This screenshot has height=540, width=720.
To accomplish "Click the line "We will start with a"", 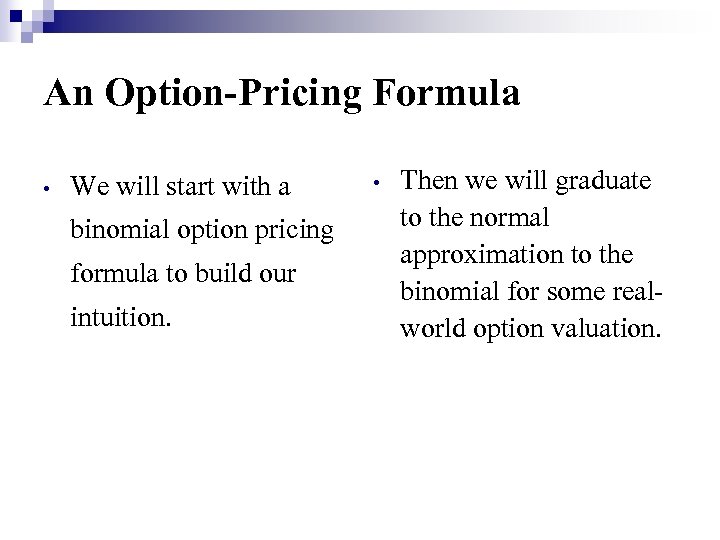I will pos(182,186).
